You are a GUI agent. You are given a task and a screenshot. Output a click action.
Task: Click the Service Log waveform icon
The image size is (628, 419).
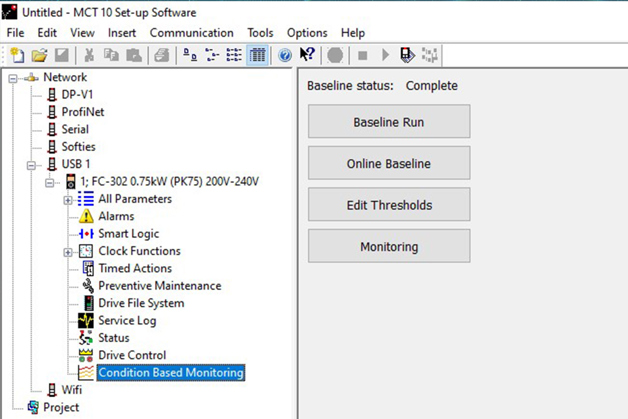[x=86, y=320]
